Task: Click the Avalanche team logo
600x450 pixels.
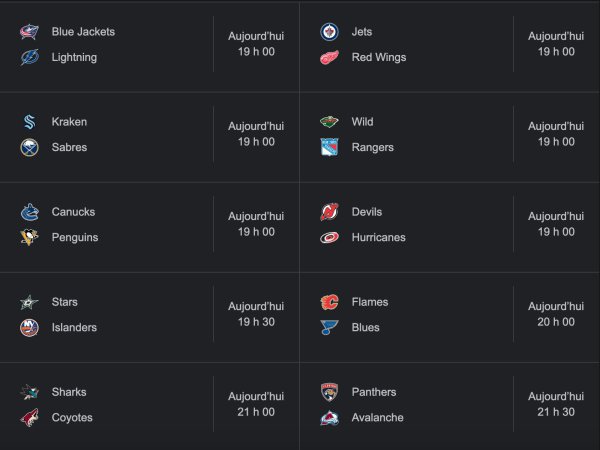Action: tap(329, 418)
